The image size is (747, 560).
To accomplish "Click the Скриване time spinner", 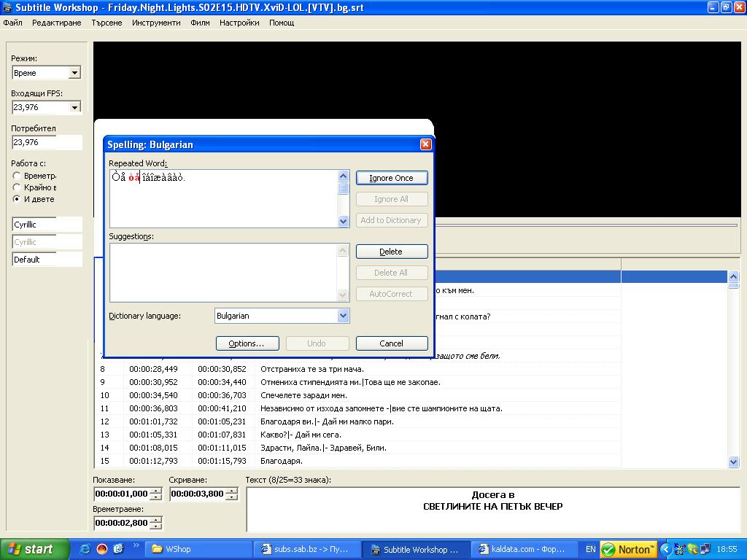I will (x=231, y=494).
